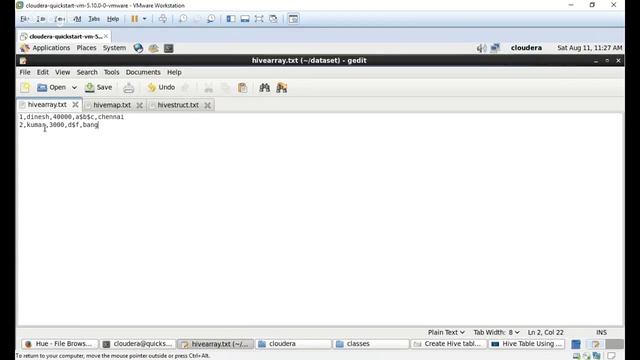Switch to cloudera@quickstart terminal taskbar item
Screen dimensions: 640x360
point(138,344)
